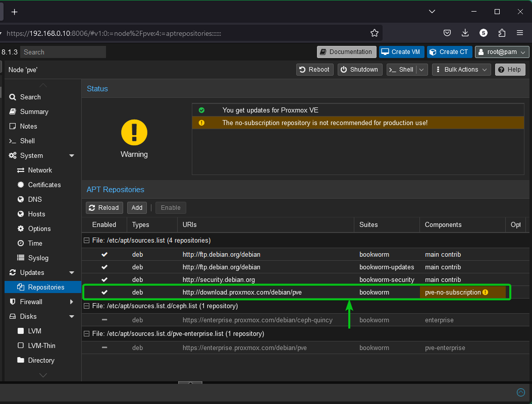Collapse the /etc/apt/sources.list group
Image resolution: width=532 pixels, height=404 pixels.
coord(86,240)
